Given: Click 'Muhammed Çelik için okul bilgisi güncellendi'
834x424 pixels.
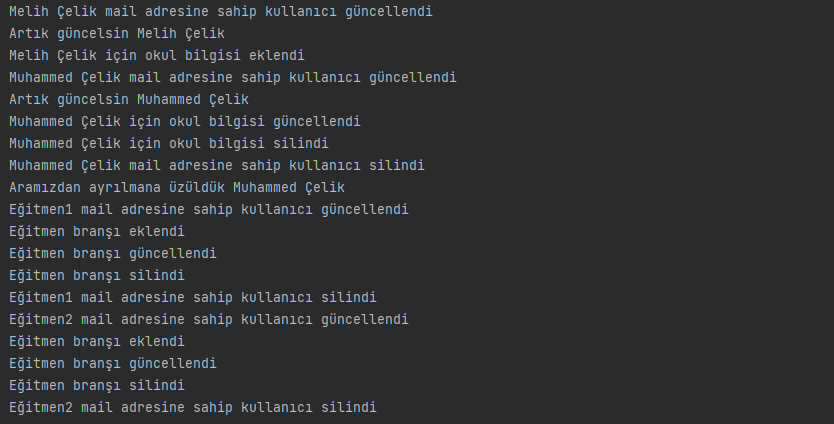Looking at the screenshot, I should 184,122.
